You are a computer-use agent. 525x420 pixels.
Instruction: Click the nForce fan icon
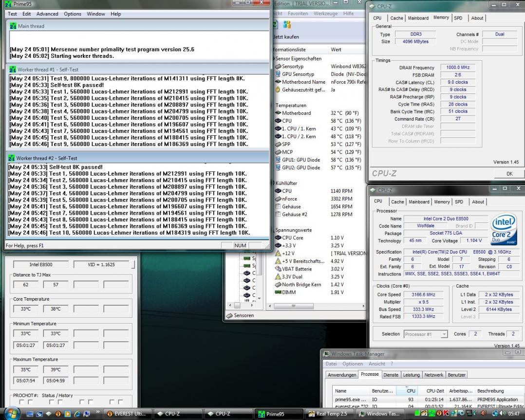coord(278,199)
